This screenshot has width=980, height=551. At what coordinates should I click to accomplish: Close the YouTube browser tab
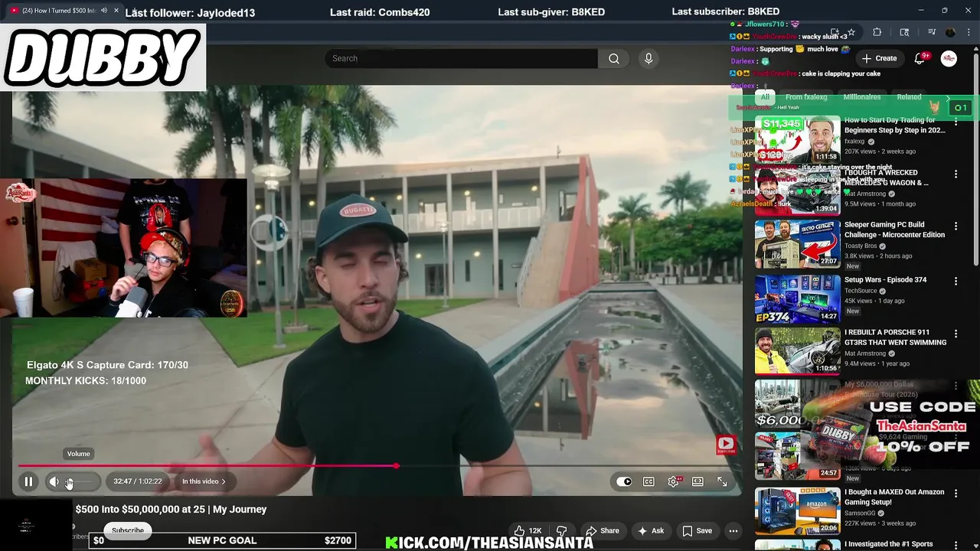[x=116, y=11]
